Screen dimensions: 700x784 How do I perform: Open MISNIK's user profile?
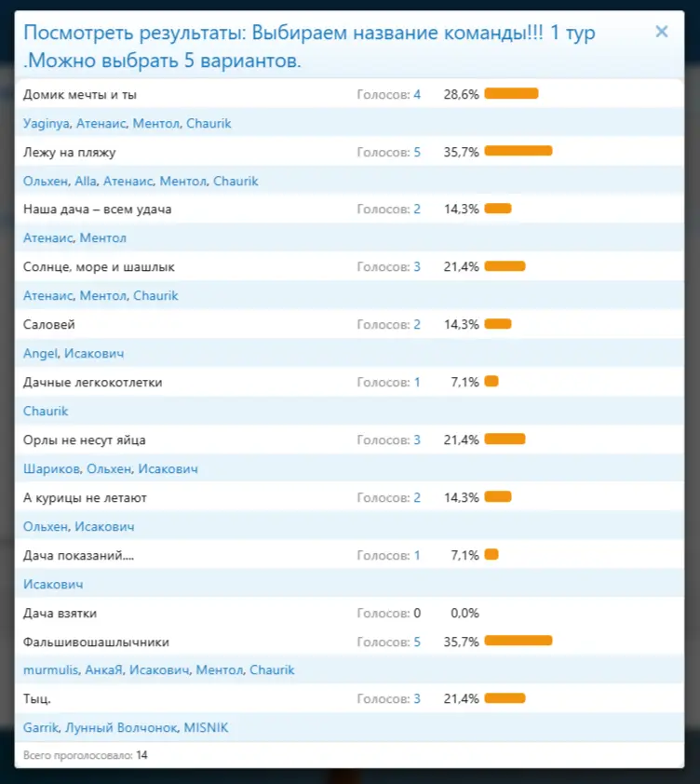coord(206,728)
